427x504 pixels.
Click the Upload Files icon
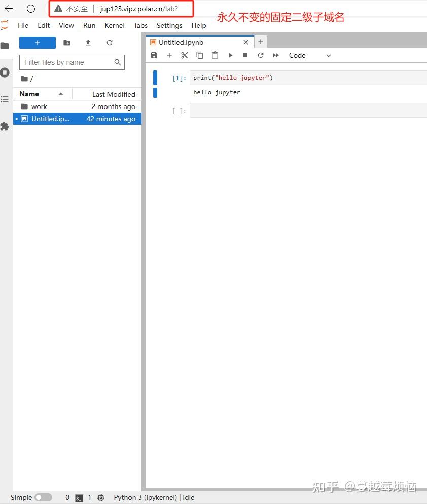click(88, 43)
